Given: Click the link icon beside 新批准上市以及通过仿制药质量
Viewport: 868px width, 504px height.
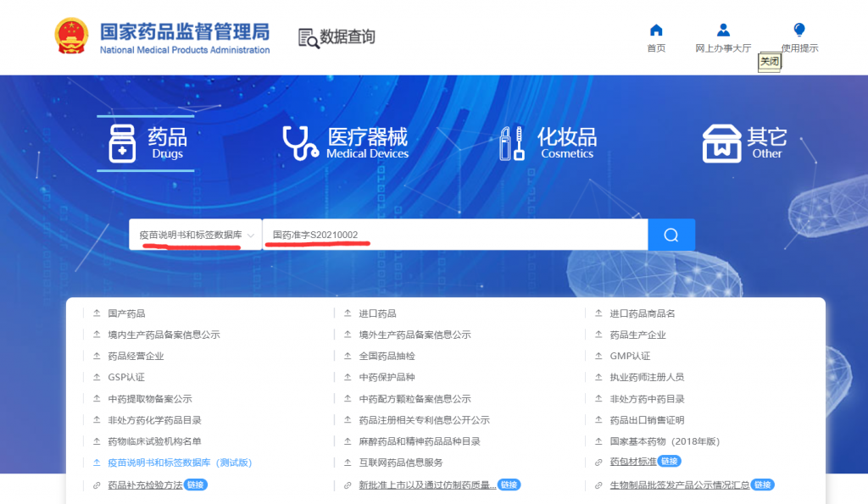Looking at the screenshot, I should point(348,485).
